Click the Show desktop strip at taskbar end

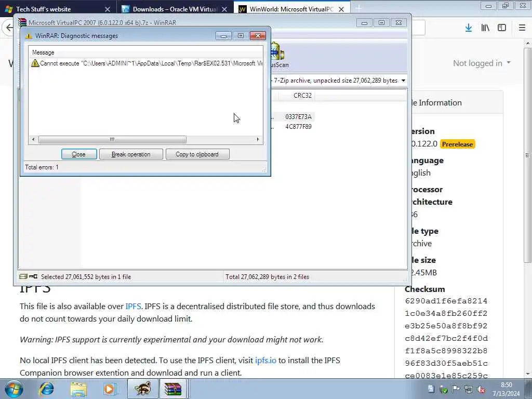[528, 389]
